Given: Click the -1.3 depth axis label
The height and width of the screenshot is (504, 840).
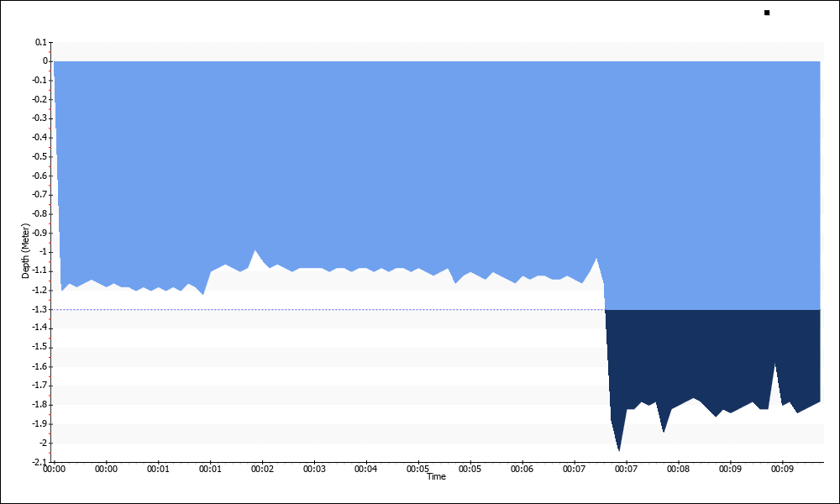Looking at the screenshot, I should tap(39, 310).
